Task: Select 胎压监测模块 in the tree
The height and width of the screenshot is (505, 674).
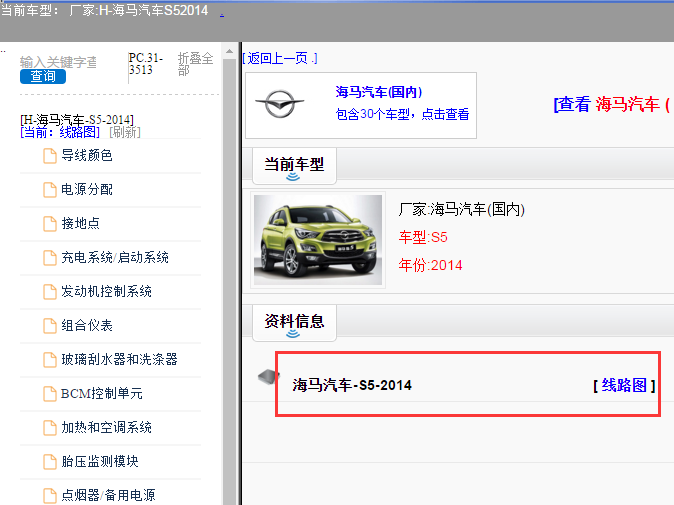Action: tap(100, 461)
